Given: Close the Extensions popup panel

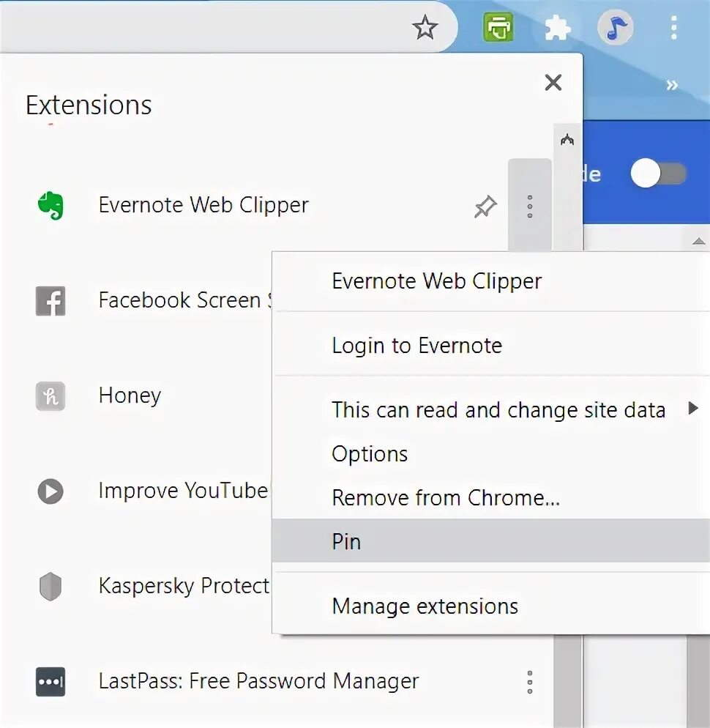Looking at the screenshot, I should [x=553, y=83].
